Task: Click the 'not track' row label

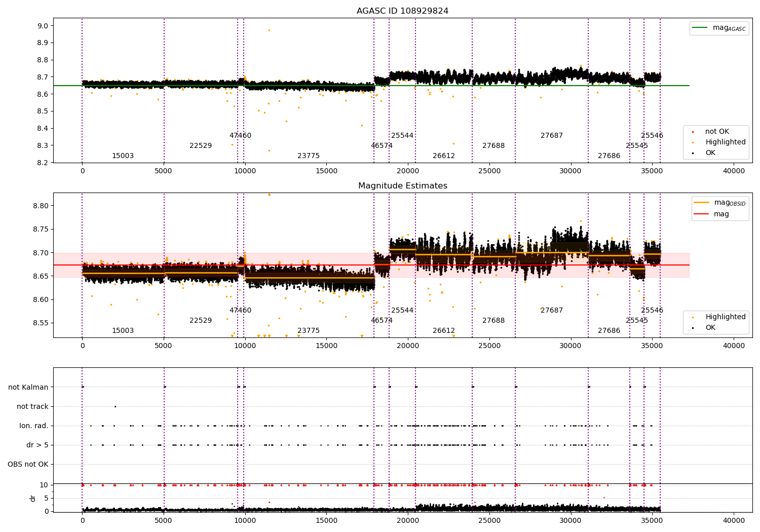Action: pyautogui.click(x=32, y=407)
